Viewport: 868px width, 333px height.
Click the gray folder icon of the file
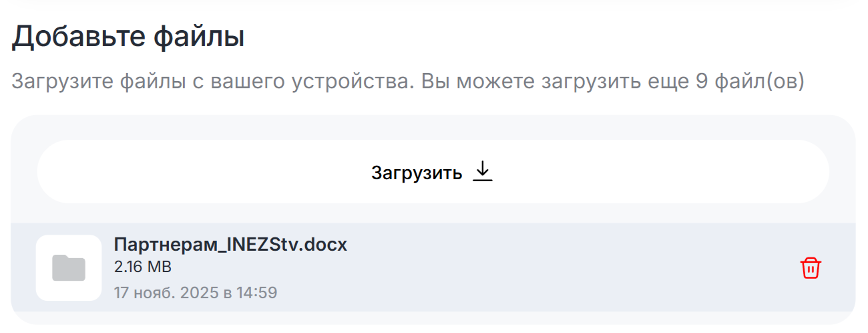(69, 268)
